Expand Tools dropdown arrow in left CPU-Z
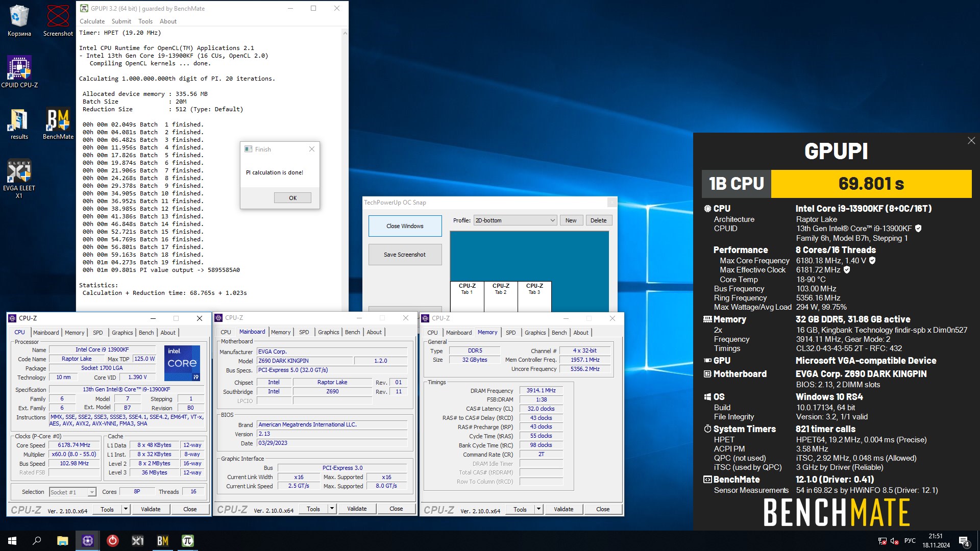 [x=126, y=509]
